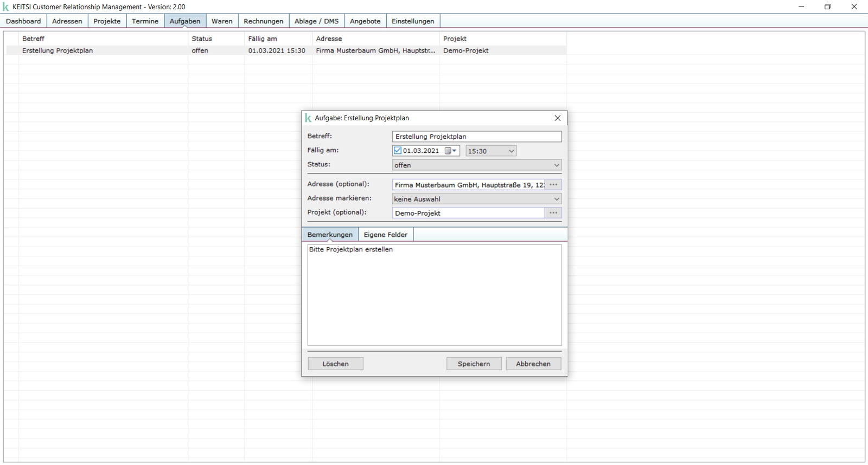
Task: Switch to the Rechnungen tab
Action: click(264, 21)
